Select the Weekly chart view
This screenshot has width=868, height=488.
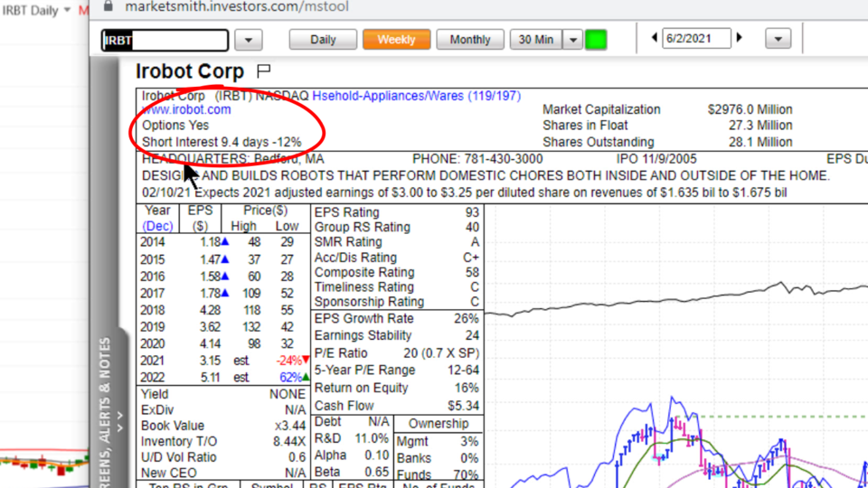[x=396, y=40]
